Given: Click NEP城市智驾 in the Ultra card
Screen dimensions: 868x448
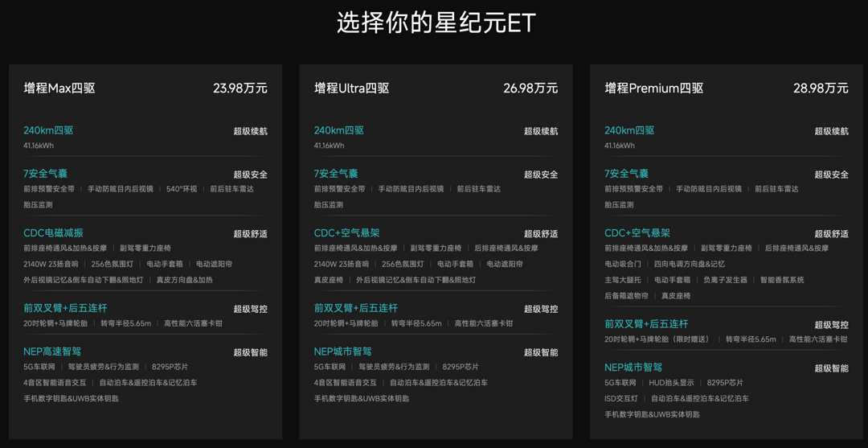Looking at the screenshot, I should click(342, 351).
